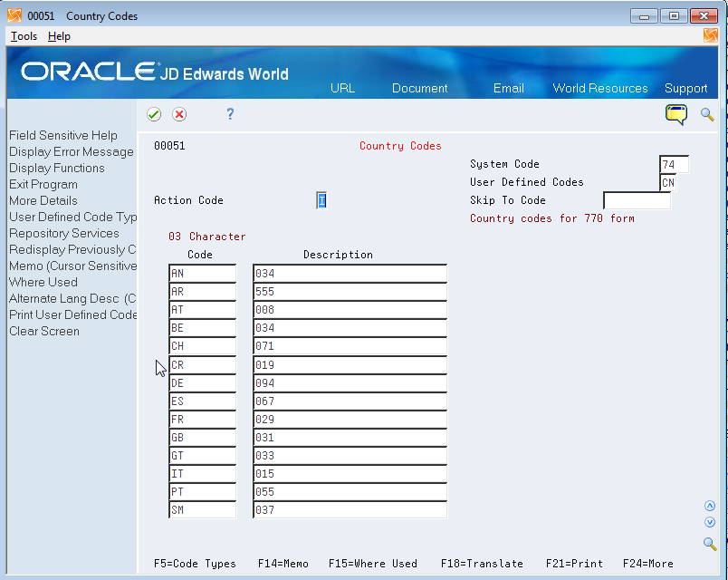The image size is (728, 580).
Task: Select Print User Defined Codes option
Action: pyautogui.click(x=73, y=314)
